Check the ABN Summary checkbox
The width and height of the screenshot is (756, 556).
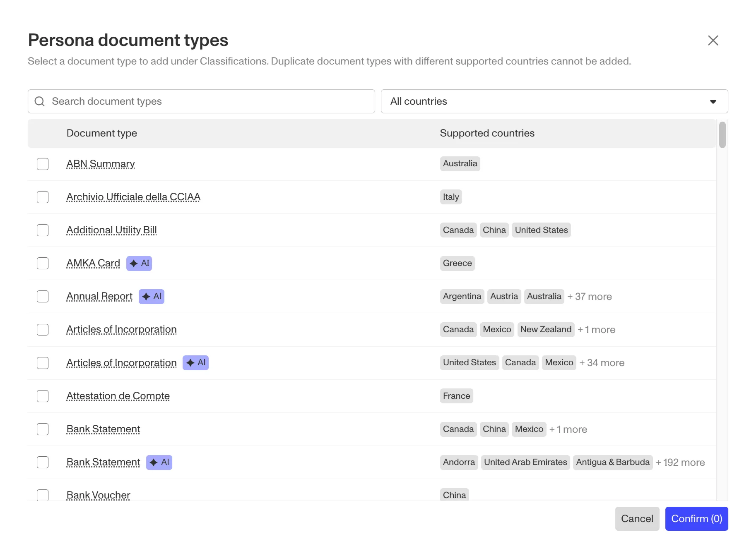pyautogui.click(x=43, y=164)
